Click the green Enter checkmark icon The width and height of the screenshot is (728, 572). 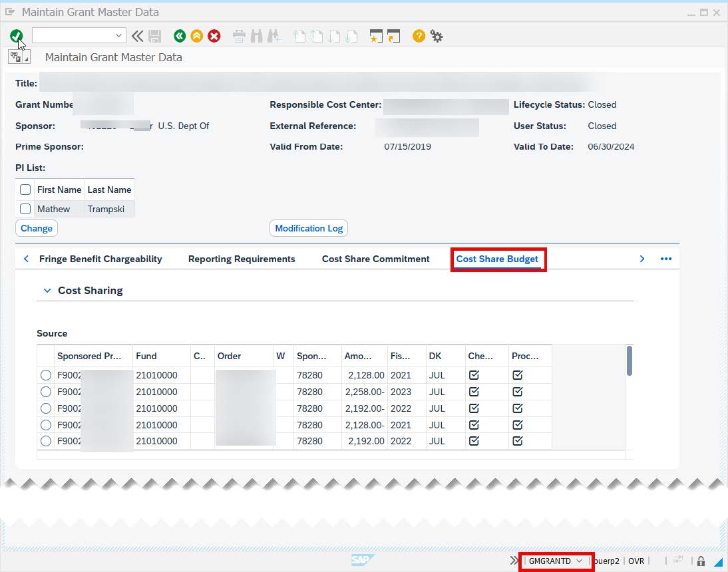[16, 36]
